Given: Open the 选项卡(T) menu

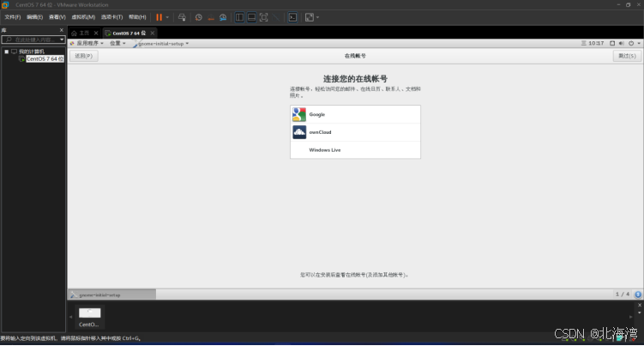Looking at the screenshot, I should click(111, 17).
